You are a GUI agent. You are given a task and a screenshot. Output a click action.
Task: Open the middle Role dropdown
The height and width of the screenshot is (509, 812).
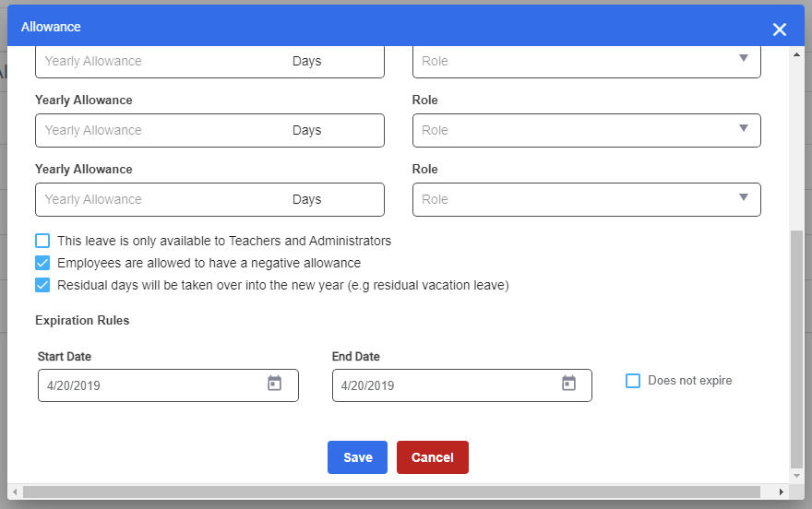pos(586,130)
